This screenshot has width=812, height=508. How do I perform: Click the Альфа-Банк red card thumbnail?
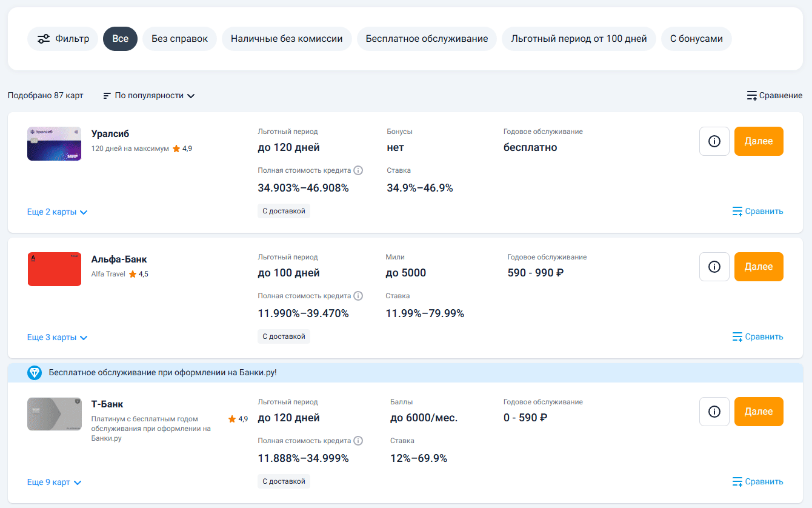(x=54, y=269)
